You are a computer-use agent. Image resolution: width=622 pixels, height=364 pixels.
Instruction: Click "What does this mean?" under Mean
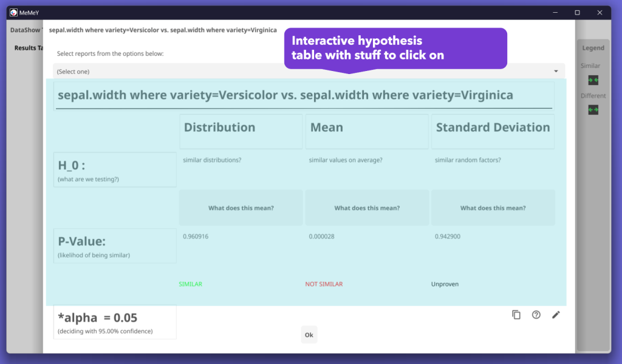pyautogui.click(x=367, y=208)
